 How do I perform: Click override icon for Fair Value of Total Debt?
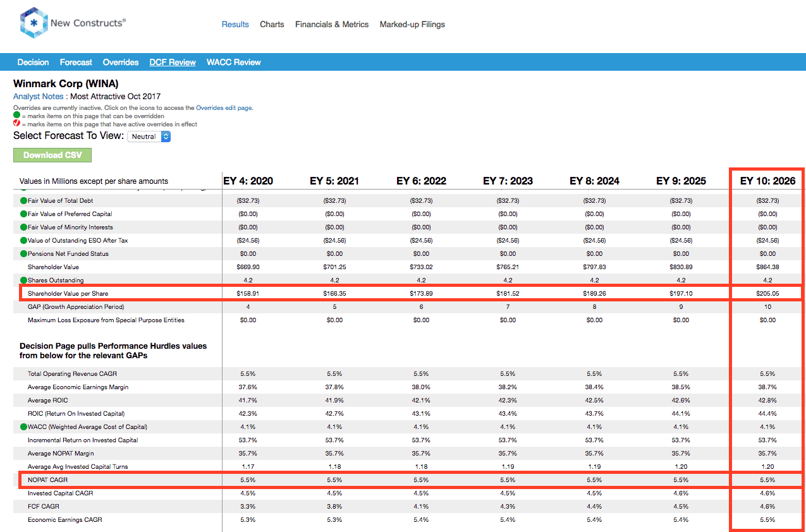(x=23, y=200)
